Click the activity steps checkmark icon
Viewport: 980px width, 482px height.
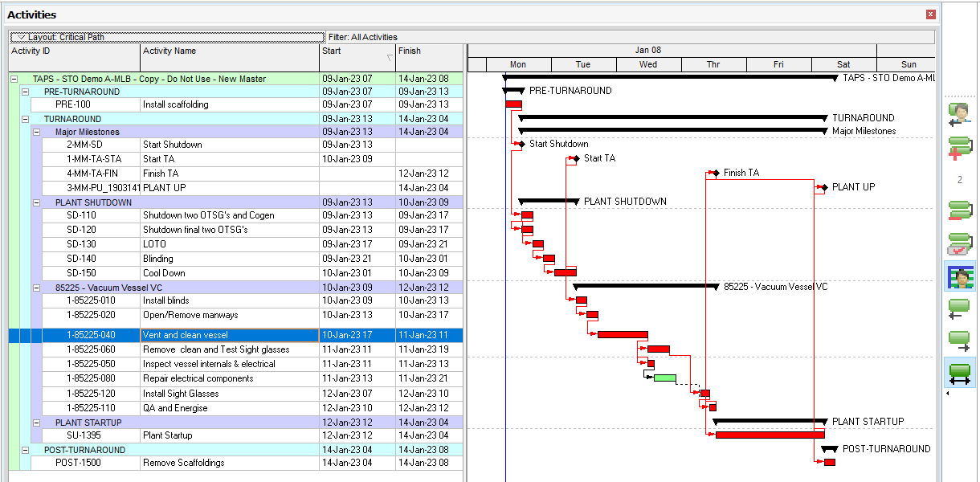pyautogui.click(x=959, y=243)
